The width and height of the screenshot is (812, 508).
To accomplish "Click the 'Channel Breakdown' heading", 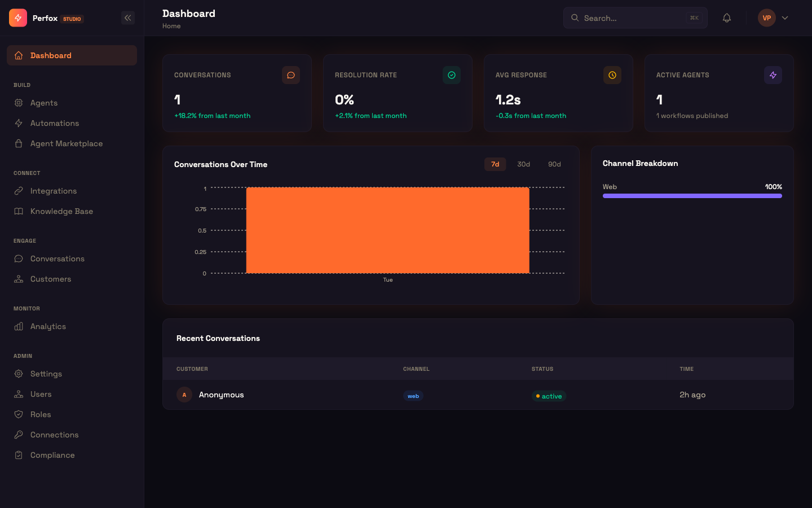I will (x=641, y=163).
